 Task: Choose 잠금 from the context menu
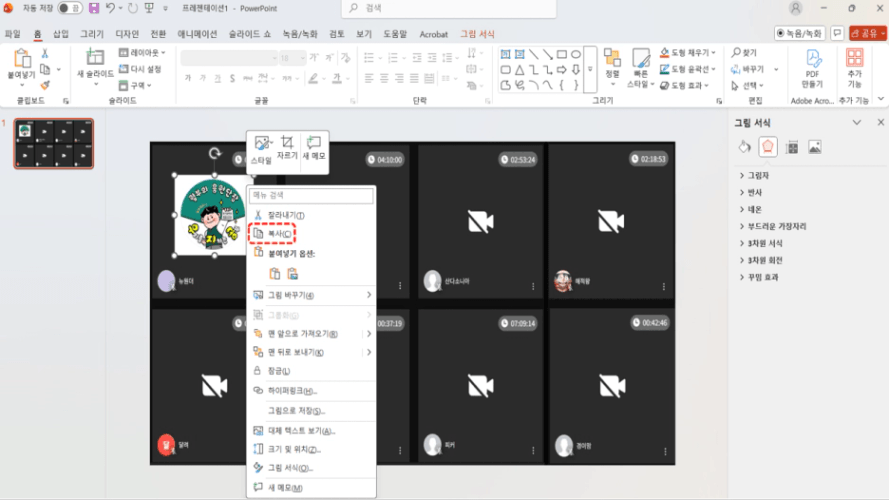pos(311,371)
